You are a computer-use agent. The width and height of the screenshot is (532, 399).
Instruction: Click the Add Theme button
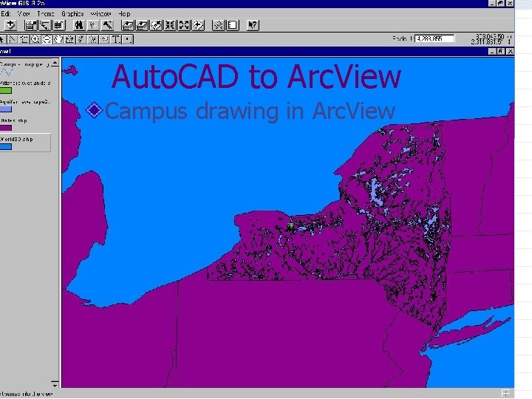tap(10, 25)
